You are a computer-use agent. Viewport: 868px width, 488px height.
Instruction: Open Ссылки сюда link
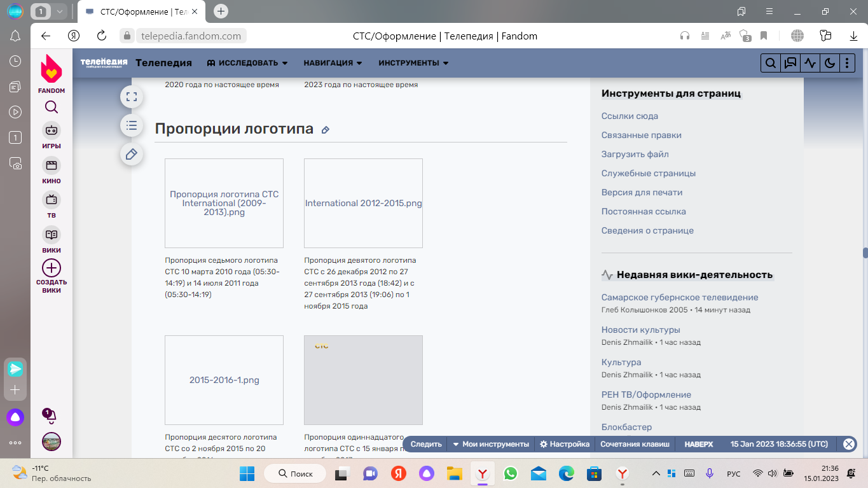630,116
